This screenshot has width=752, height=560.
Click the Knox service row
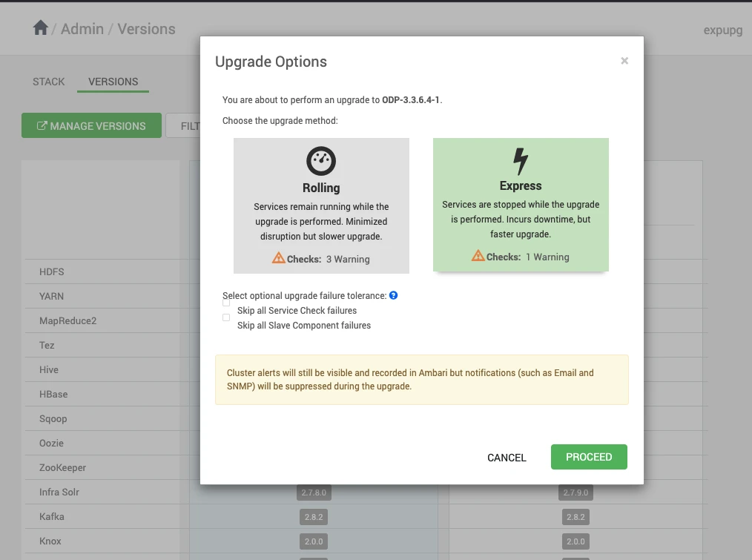(x=102, y=541)
